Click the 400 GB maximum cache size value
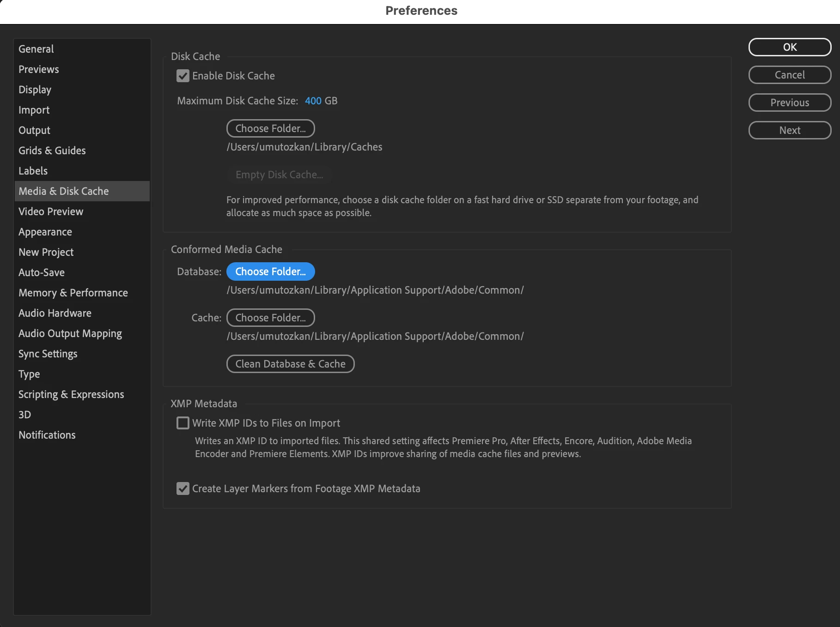Image resolution: width=840 pixels, height=627 pixels. [x=313, y=101]
